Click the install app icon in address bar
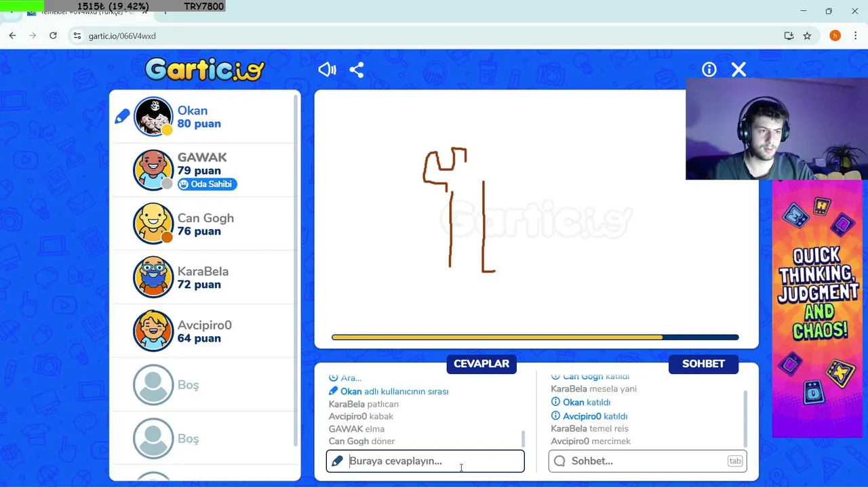 (x=789, y=36)
